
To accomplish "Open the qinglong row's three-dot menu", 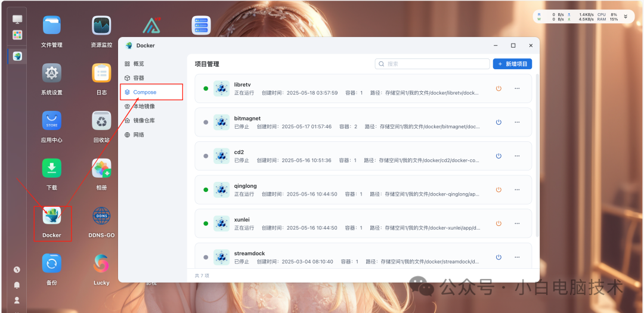I will (517, 190).
